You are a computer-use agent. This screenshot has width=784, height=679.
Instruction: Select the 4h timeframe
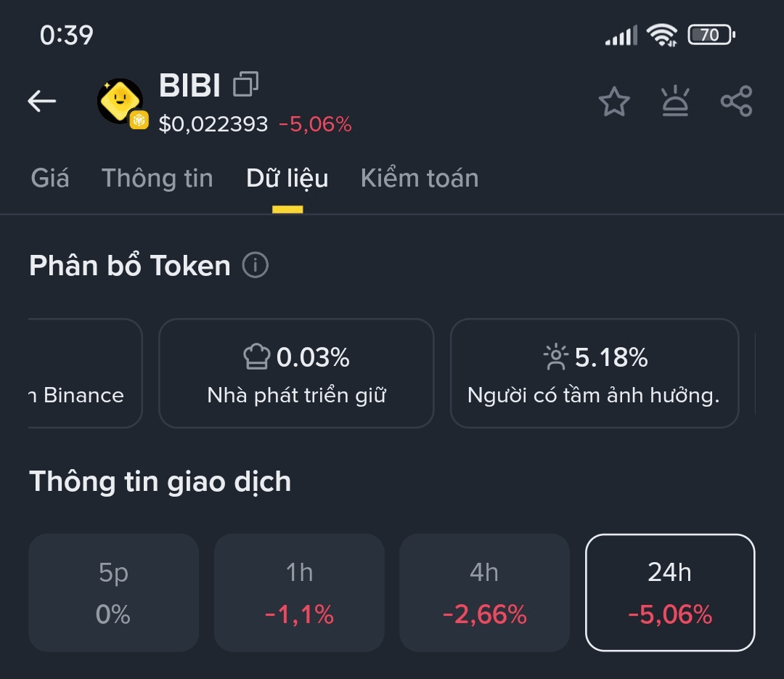(x=484, y=593)
